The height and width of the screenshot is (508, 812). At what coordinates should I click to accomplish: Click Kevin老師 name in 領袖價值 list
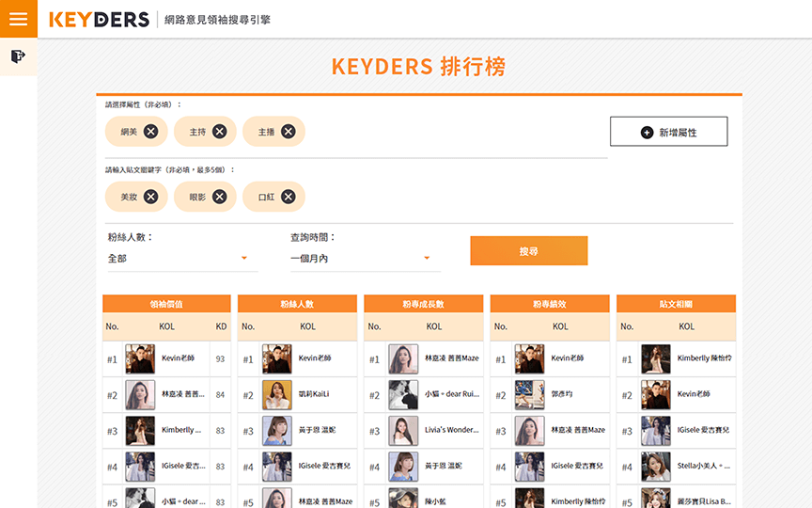click(178, 358)
